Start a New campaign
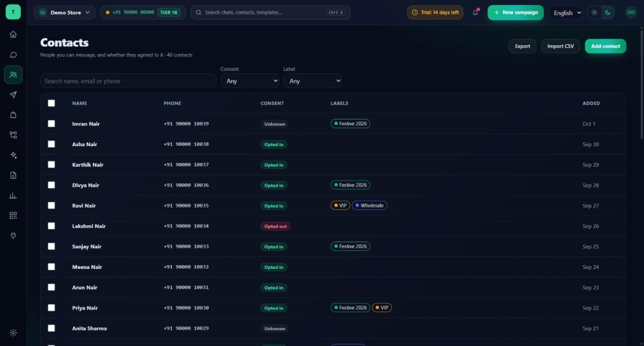This screenshot has height=346, width=644. [x=516, y=12]
